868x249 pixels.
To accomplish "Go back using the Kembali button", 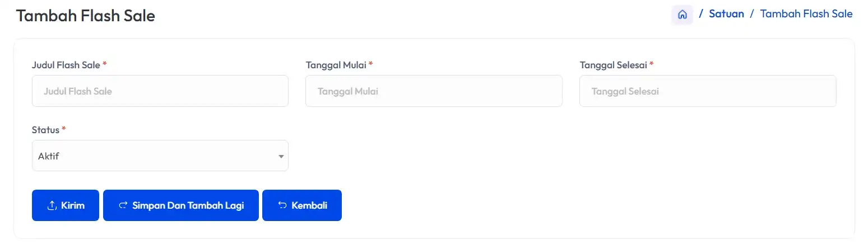I will tap(302, 205).
